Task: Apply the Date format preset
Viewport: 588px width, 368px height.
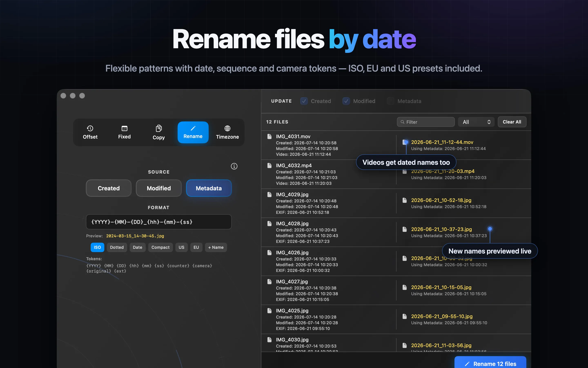Action: click(x=138, y=247)
